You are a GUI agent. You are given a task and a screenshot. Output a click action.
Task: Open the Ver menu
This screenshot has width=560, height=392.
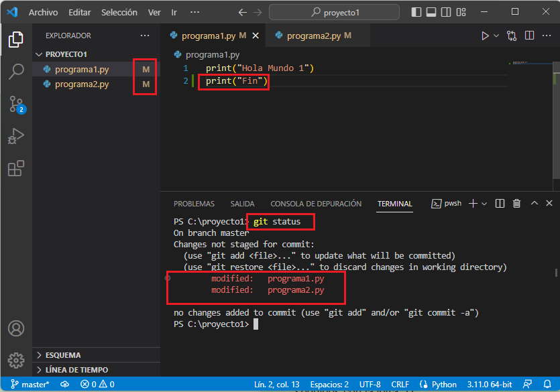pyautogui.click(x=154, y=13)
